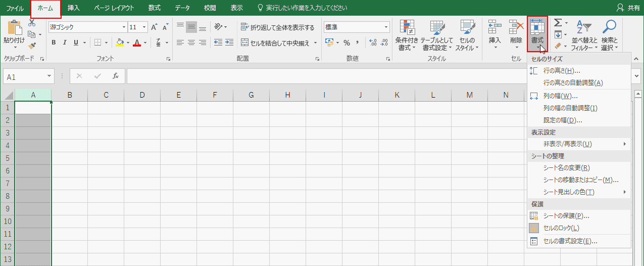This screenshot has height=266, width=644.
Task: Switch to the ページ レイアウト tab
Action: (114, 8)
